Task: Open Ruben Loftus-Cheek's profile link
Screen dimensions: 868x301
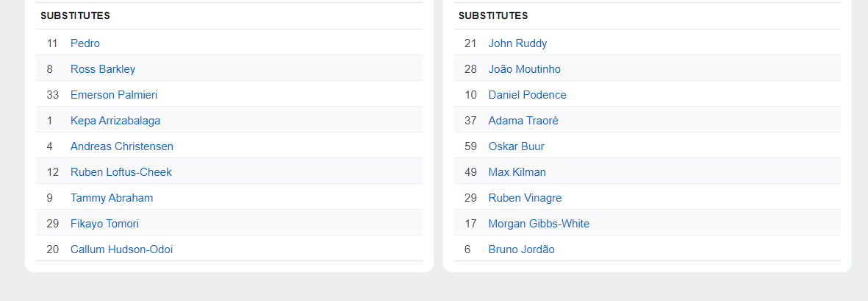Action: pos(121,172)
